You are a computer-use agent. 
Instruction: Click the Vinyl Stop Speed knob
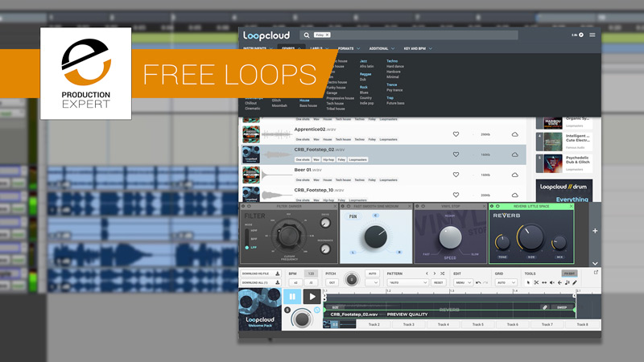(x=450, y=237)
